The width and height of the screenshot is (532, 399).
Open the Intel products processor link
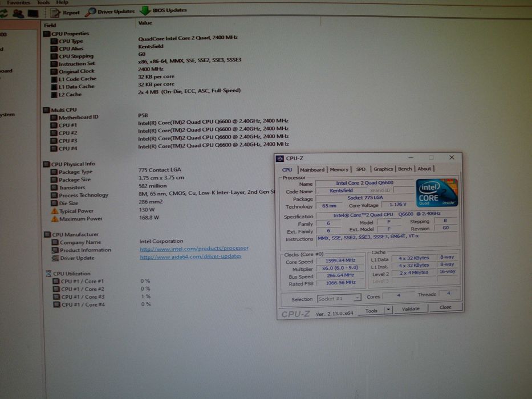coord(194,249)
